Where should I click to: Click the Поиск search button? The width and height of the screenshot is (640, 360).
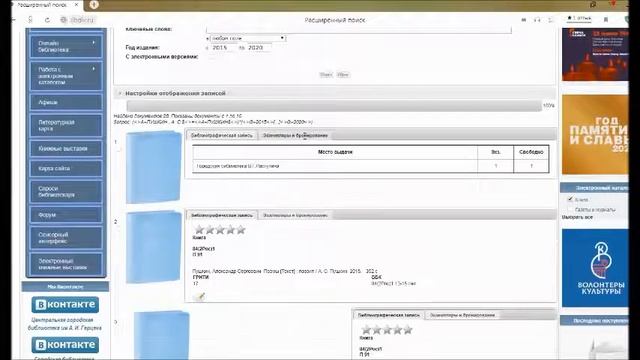(326, 75)
